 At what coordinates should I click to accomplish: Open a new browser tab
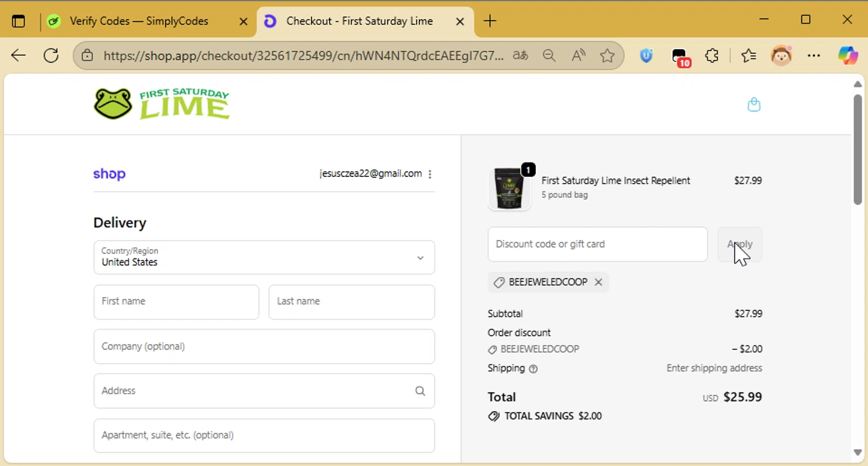pyautogui.click(x=490, y=21)
